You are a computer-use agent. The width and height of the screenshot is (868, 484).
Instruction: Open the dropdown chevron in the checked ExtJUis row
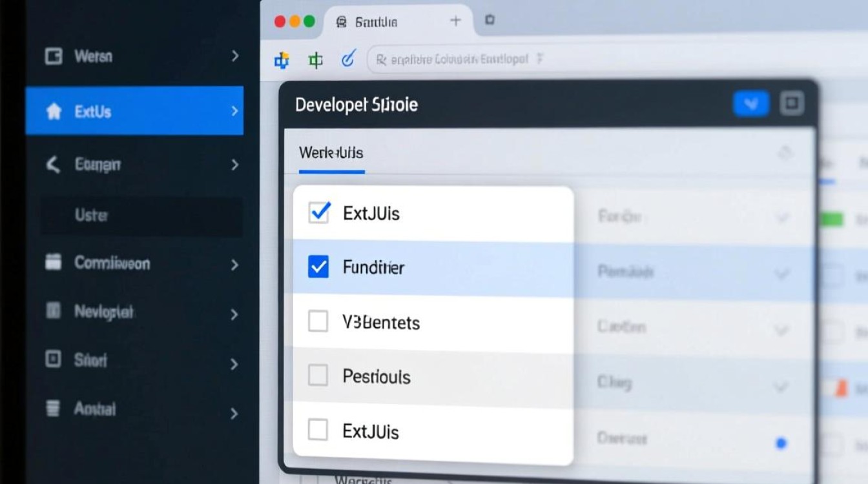click(782, 218)
